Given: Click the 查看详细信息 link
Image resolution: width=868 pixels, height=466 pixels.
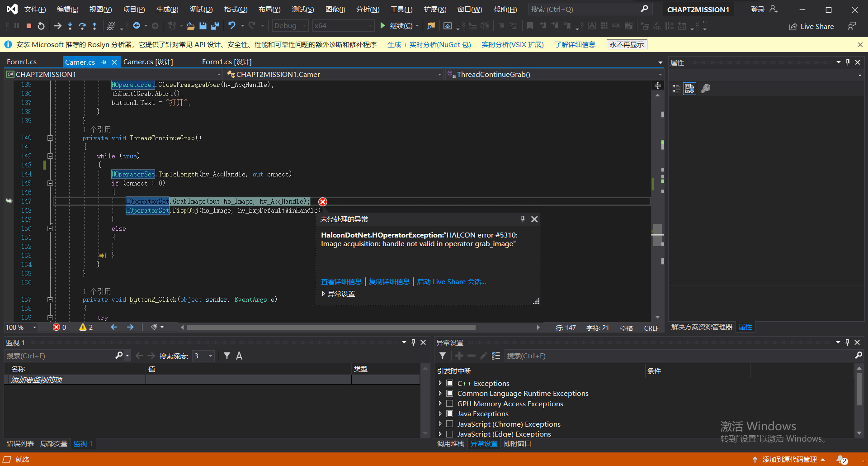Looking at the screenshot, I should pyautogui.click(x=341, y=281).
